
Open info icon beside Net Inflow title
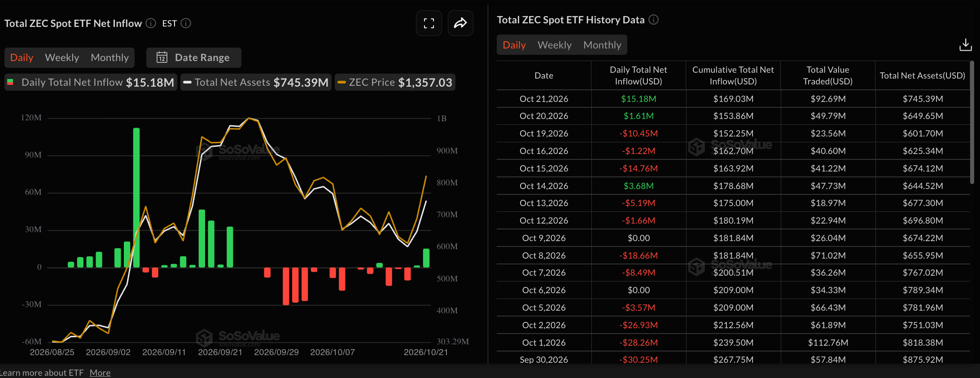151,23
